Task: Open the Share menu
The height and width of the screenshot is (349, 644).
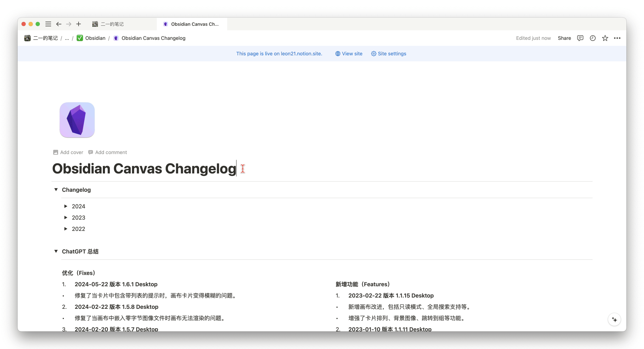Action: click(x=564, y=38)
